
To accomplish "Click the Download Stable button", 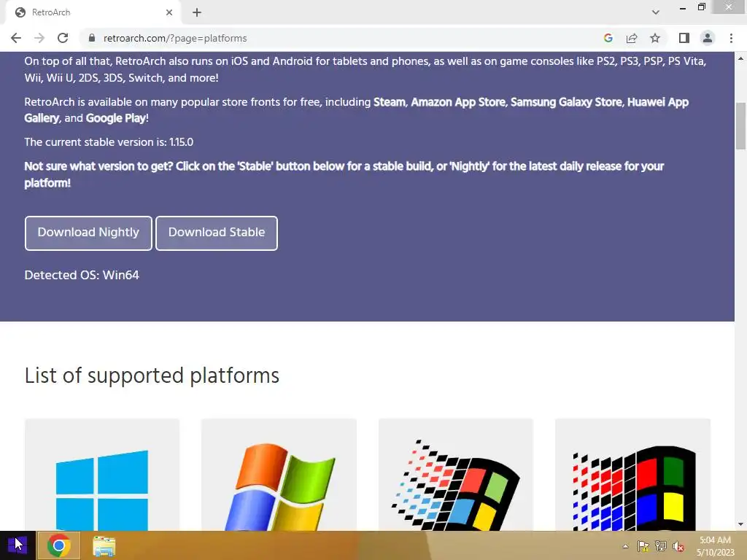I will 216,233.
